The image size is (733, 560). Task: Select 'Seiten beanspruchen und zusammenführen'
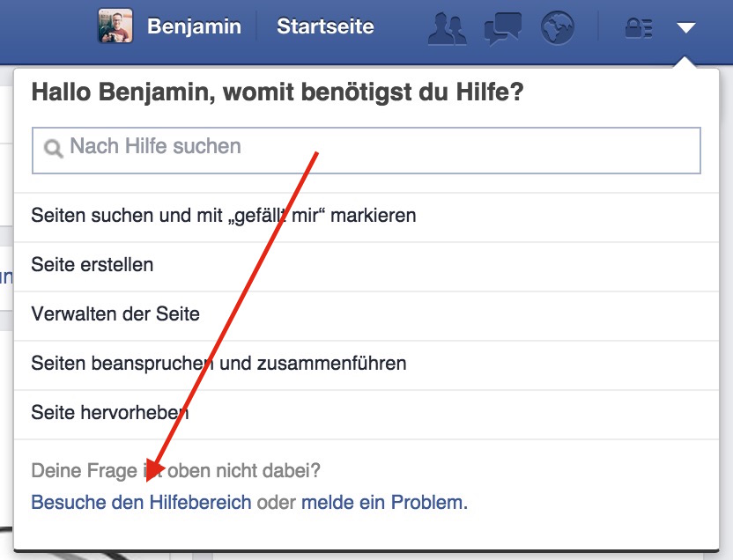pyautogui.click(x=218, y=363)
